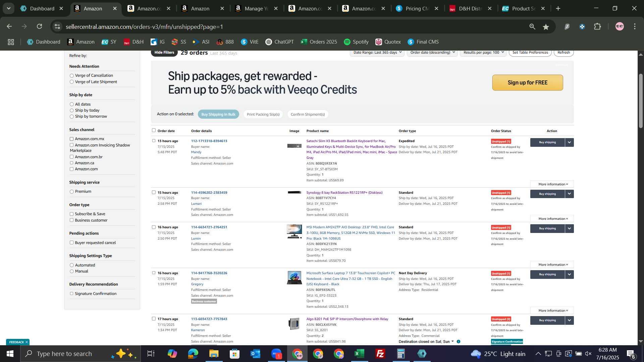Open Excel from the taskbar
The width and height of the screenshot is (644, 362).
point(359,354)
